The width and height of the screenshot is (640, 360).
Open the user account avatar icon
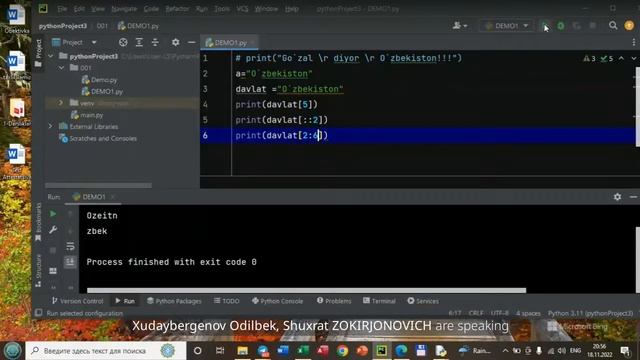[629, 26]
